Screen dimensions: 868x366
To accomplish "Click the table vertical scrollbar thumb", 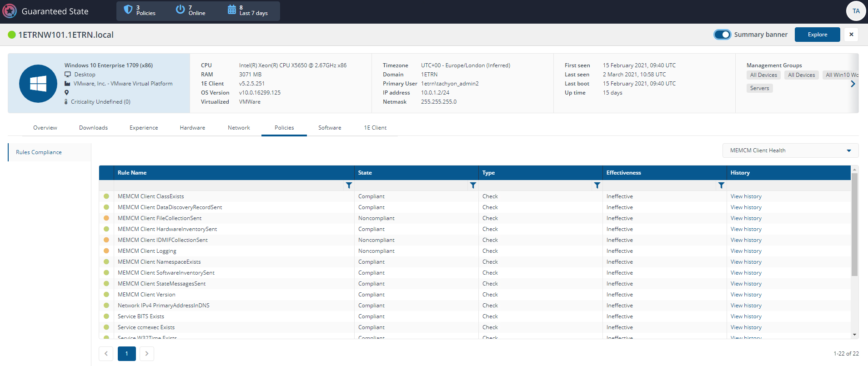I will coord(854,225).
